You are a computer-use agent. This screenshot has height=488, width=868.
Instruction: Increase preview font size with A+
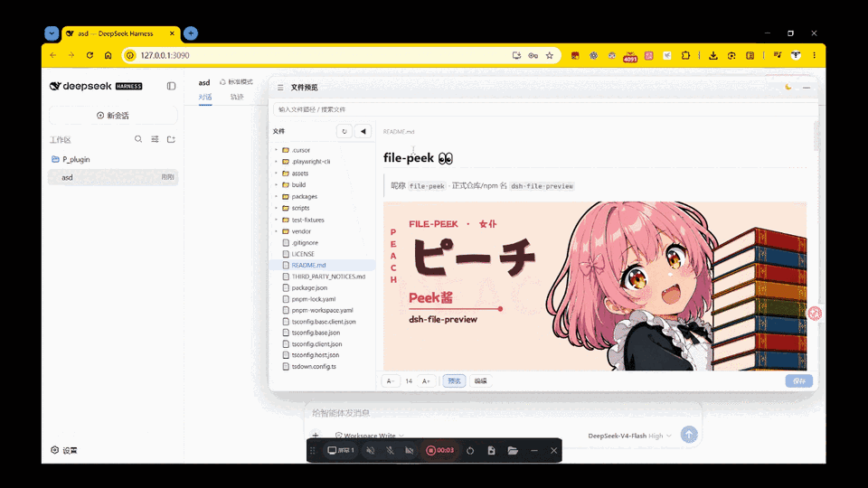(x=426, y=381)
